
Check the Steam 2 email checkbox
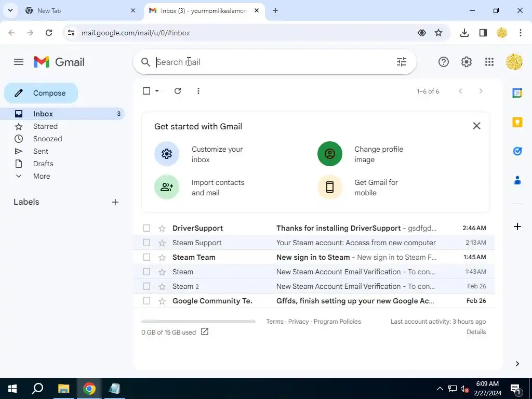[x=146, y=286]
